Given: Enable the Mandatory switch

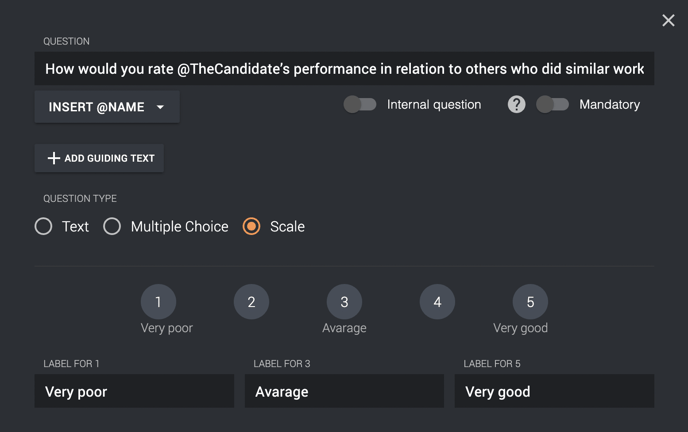Looking at the screenshot, I should tap(552, 104).
